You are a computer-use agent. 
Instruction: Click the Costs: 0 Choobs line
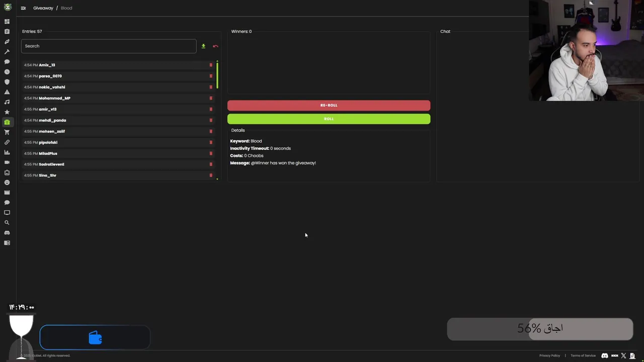[x=247, y=156]
